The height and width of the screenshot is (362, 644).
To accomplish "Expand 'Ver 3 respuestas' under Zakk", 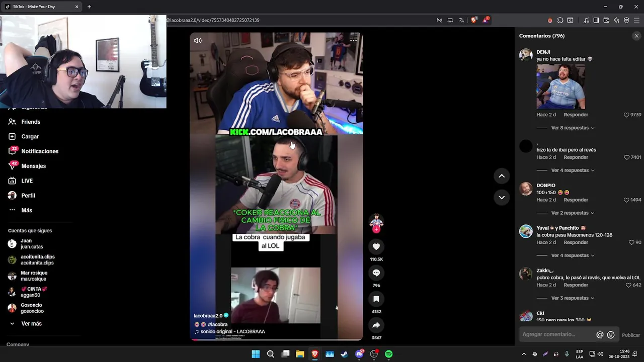I will [573, 298].
